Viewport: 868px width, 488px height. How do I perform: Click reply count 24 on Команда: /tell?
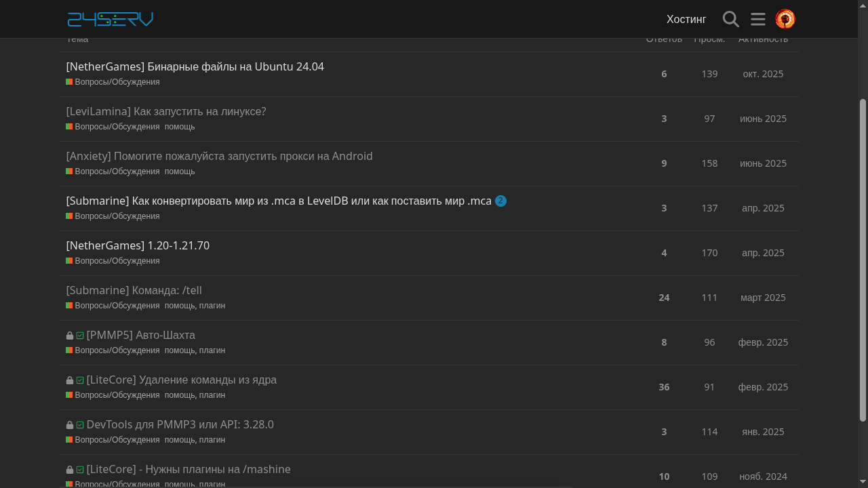click(x=664, y=298)
